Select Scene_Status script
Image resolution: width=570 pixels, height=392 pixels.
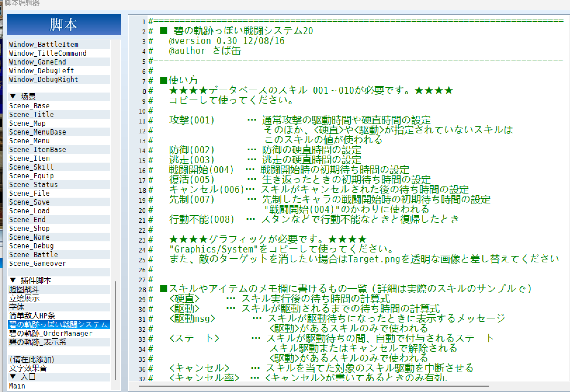[x=59, y=184]
